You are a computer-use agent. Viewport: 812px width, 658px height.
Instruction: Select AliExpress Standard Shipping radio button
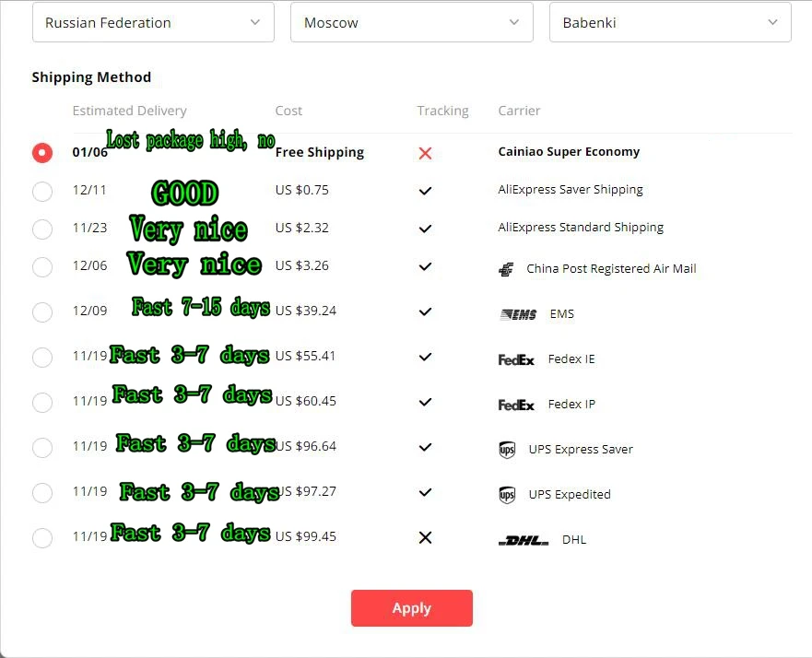click(x=42, y=229)
